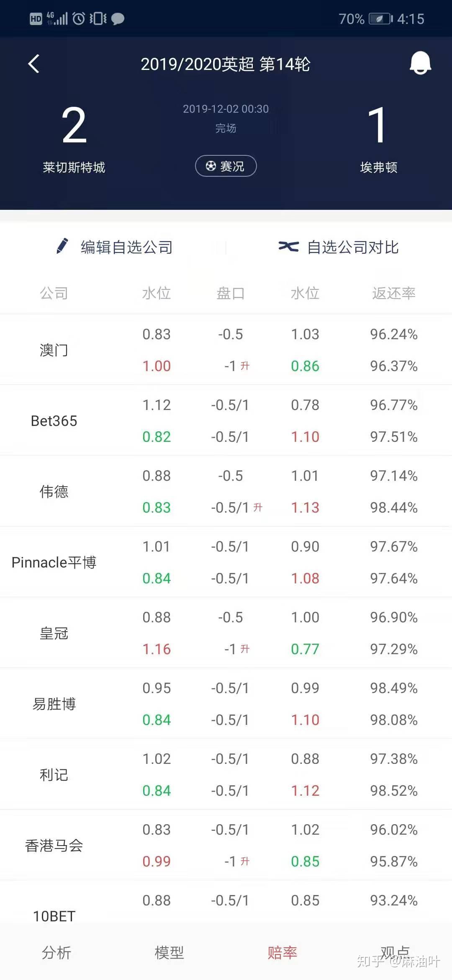Tap the message bubble icon in status bar

click(x=118, y=18)
